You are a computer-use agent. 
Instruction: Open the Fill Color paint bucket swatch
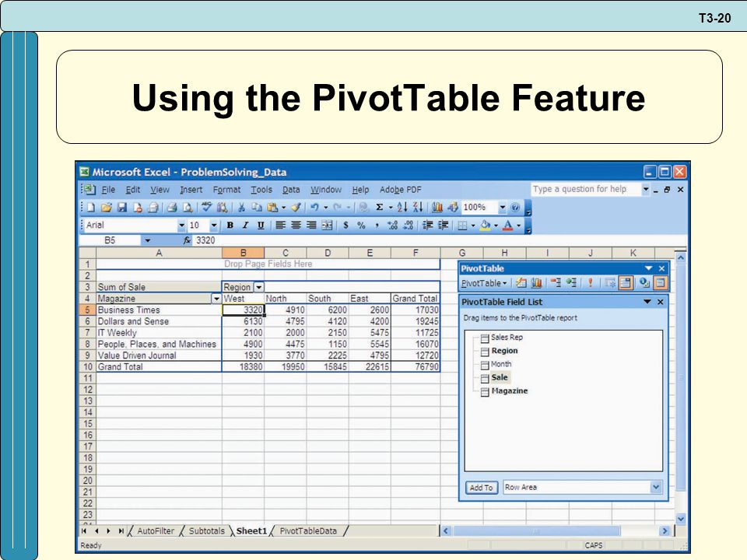tap(485, 226)
